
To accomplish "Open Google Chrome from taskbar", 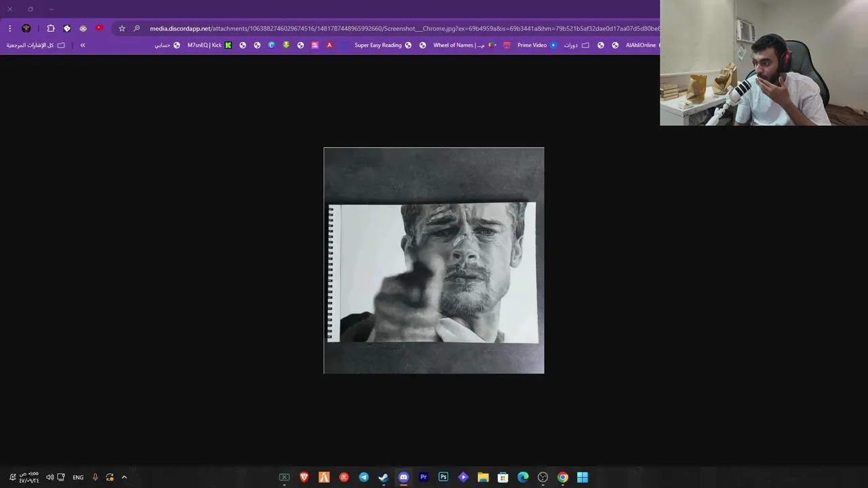I will pyautogui.click(x=563, y=477).
